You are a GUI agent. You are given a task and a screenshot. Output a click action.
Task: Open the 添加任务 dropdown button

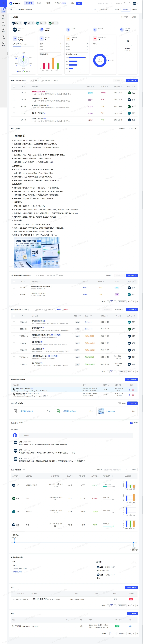pos(132,309)
